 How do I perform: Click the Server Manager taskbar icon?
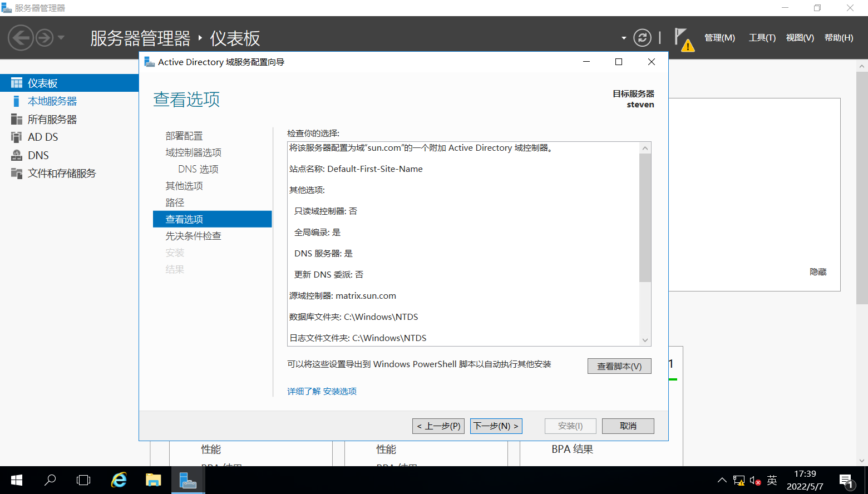[188, 480]
